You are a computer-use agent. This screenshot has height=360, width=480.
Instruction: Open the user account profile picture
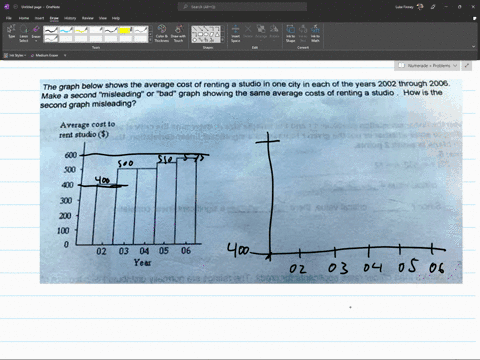coord(420,7)
